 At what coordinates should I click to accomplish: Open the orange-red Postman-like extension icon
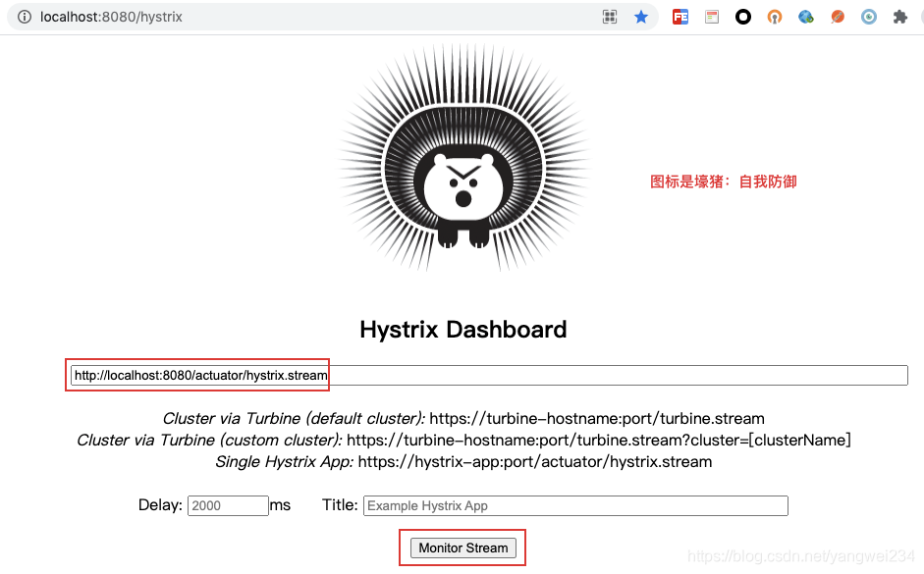838,17
